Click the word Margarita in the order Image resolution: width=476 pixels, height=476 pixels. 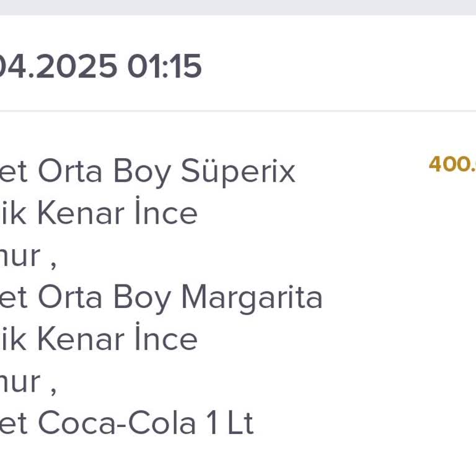[x=252, y=297]
